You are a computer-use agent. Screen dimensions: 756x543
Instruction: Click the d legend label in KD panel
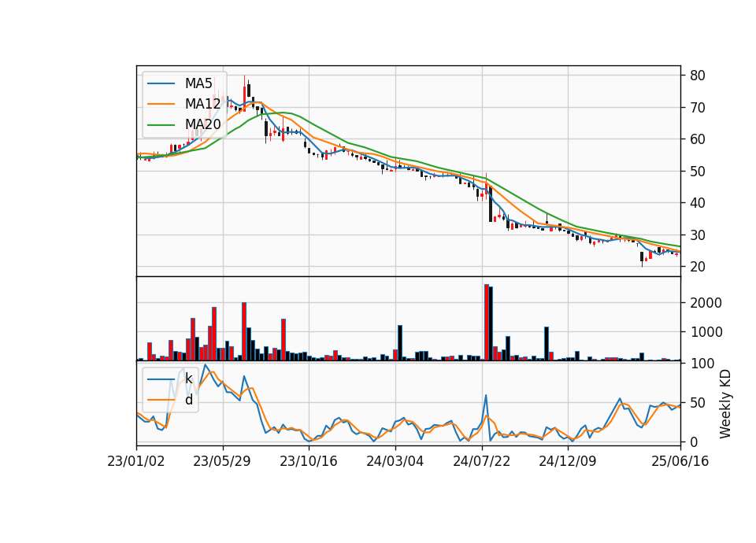coord(189,400)
